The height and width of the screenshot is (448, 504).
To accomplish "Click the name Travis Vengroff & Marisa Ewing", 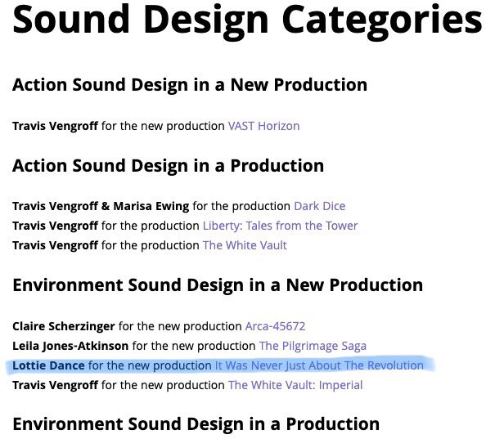I will pyautogui.click(x=101, y=206).
